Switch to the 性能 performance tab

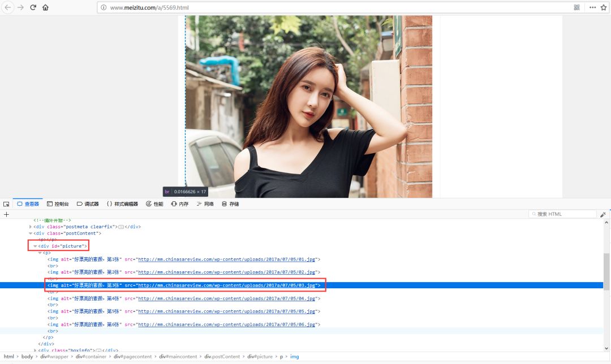point(154,204)
